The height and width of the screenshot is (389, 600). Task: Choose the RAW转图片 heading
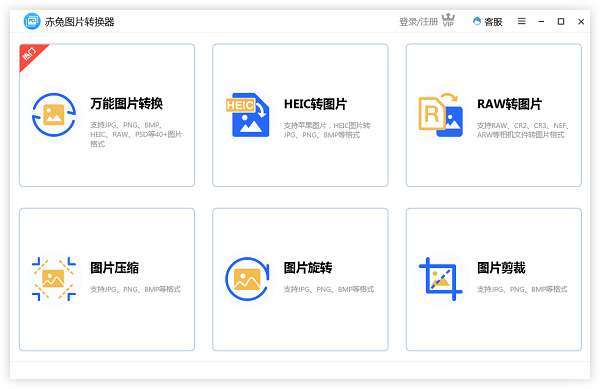click(x=509, y=104)
